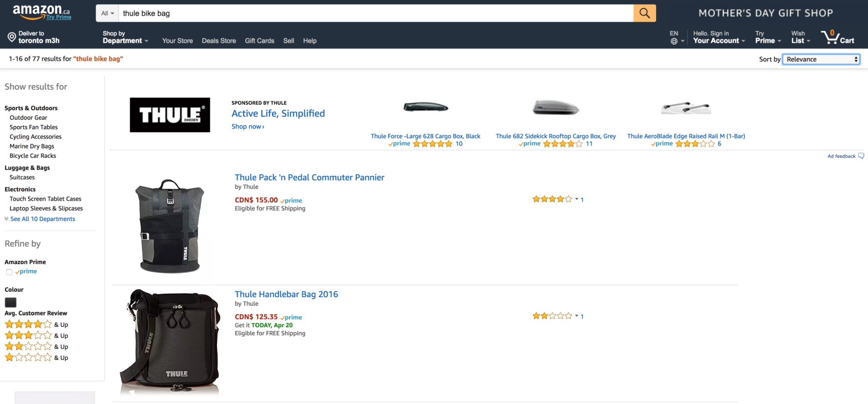
Task: Click star rating of Handlebar Bag 2016
Action: [552, 316]
